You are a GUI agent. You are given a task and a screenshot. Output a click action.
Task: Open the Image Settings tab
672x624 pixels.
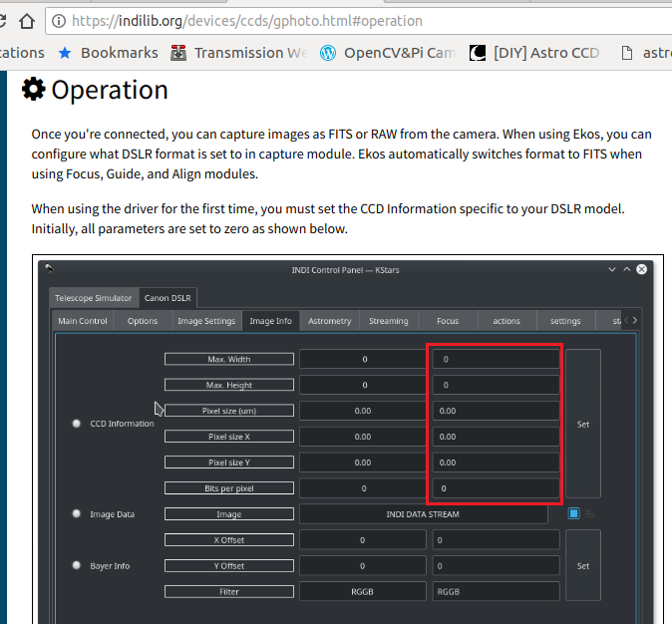pos(206,321)
